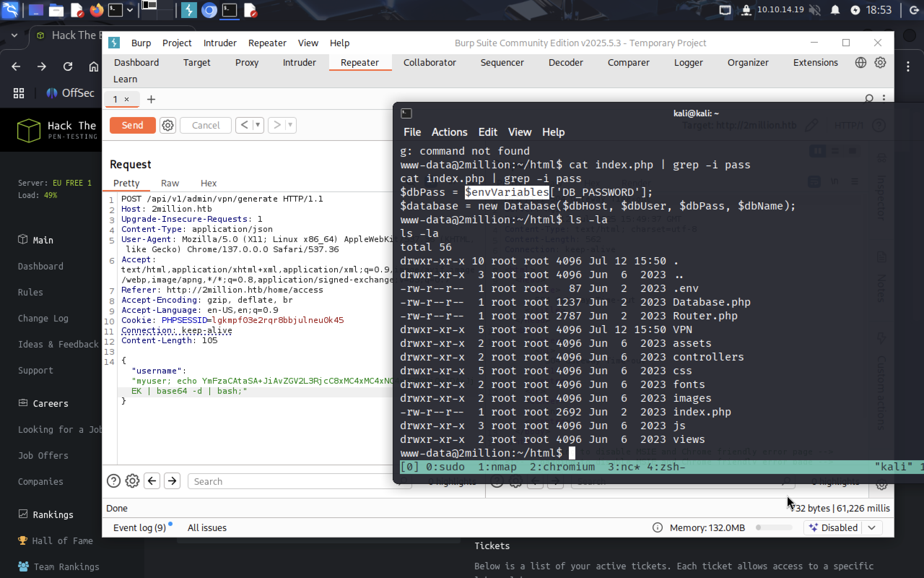924x578 pixels.
Task: Open the Kali applications menu icon
Action: click(10, 10)
